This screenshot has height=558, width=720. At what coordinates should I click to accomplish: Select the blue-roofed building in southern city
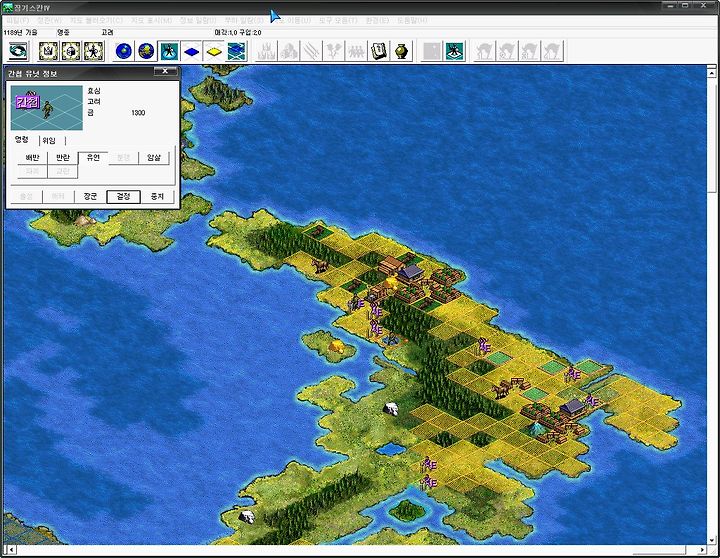pos(572,407)
